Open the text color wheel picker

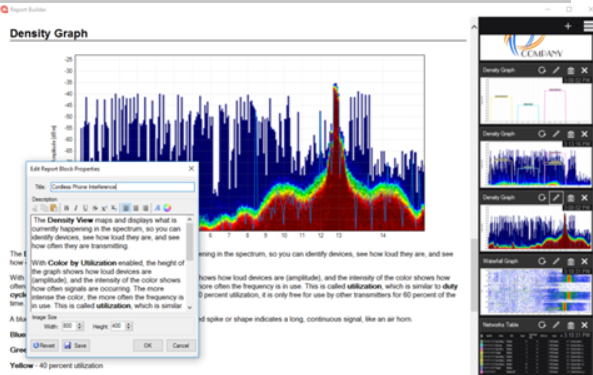[167, 208]
